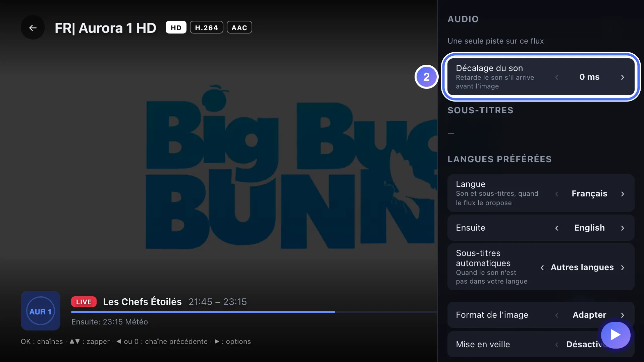Click the round play button
644x362 pixels.
[615, 335]
